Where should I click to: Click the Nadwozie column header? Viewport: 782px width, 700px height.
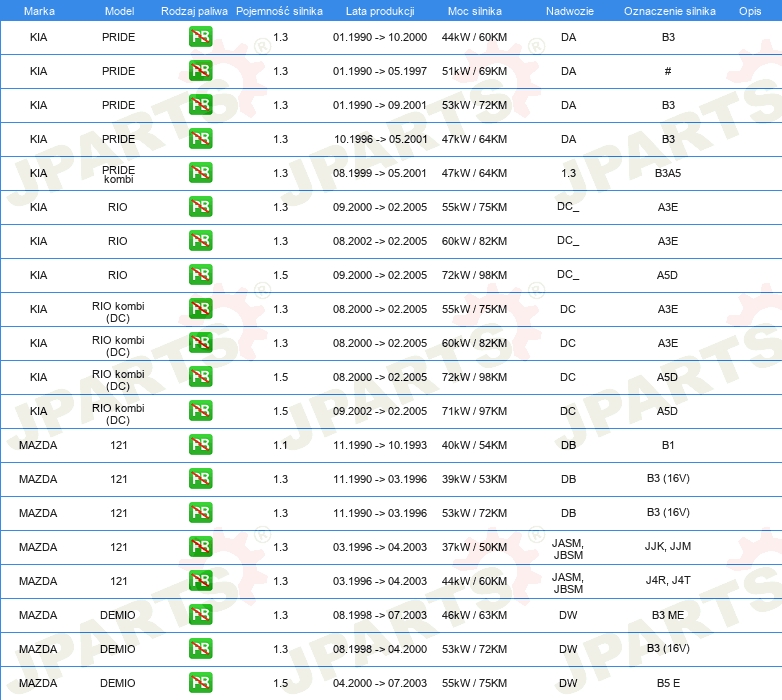[x=570, y=11]
